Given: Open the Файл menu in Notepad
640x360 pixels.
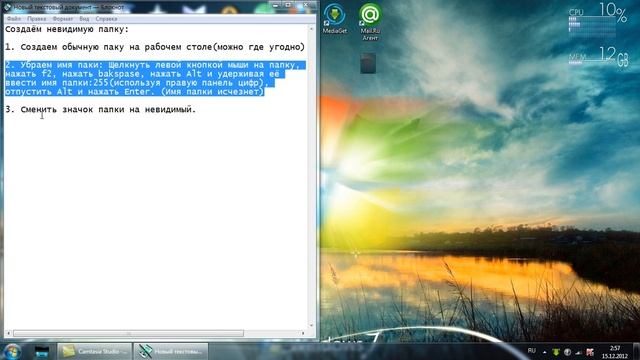Looking at the screenshot, I should point(14,19).
